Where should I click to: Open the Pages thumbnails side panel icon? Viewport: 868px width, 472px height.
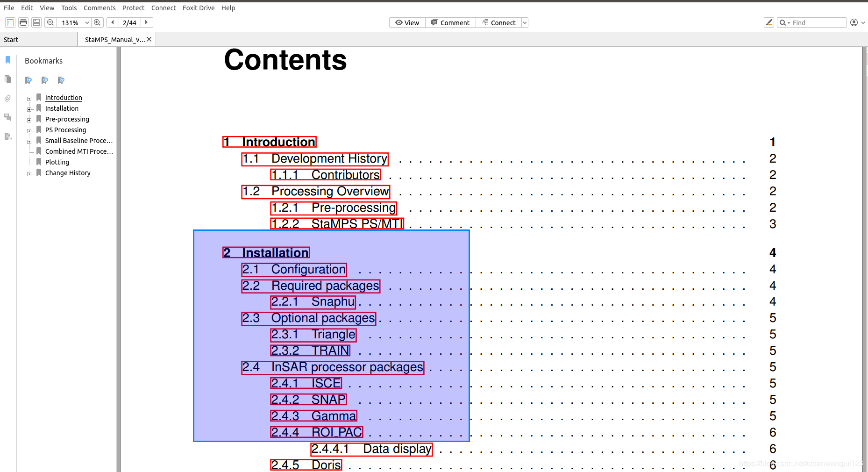8,79
